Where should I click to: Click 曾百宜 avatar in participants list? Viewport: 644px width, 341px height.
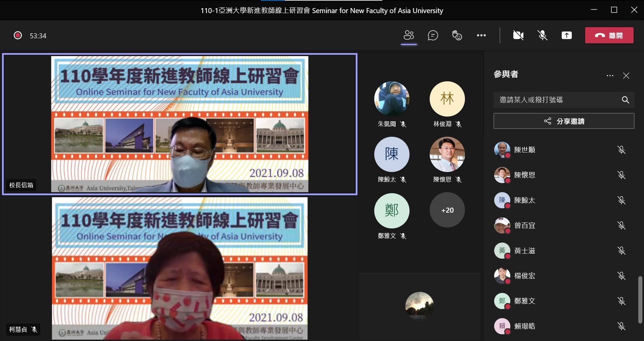coord(502,225)
